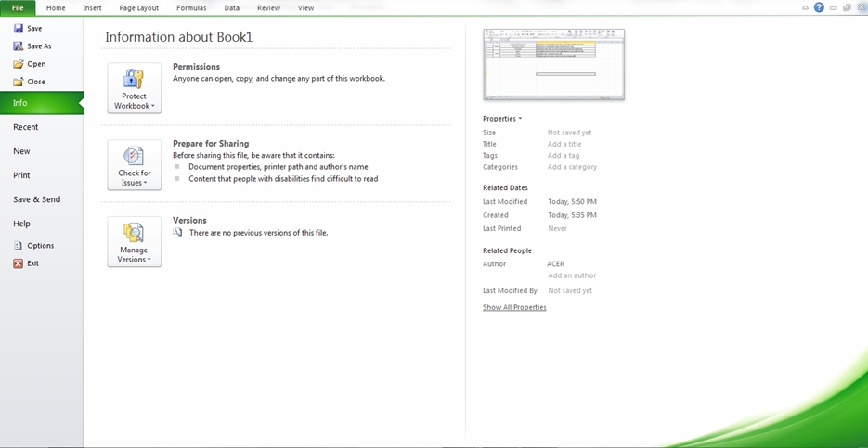Click the Open folder icon
Image resolution: width=868 pixels, height=448 pixels.
(19, 64)
